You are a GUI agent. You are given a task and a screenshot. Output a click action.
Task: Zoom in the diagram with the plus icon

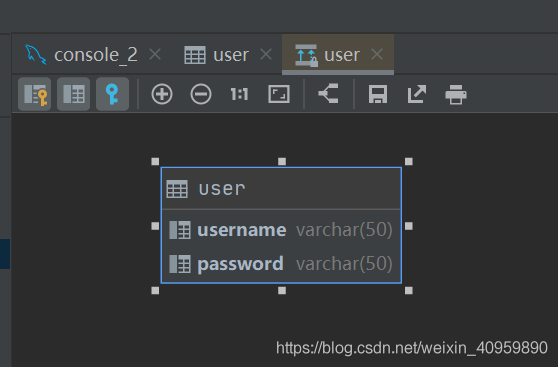(162, 94)
